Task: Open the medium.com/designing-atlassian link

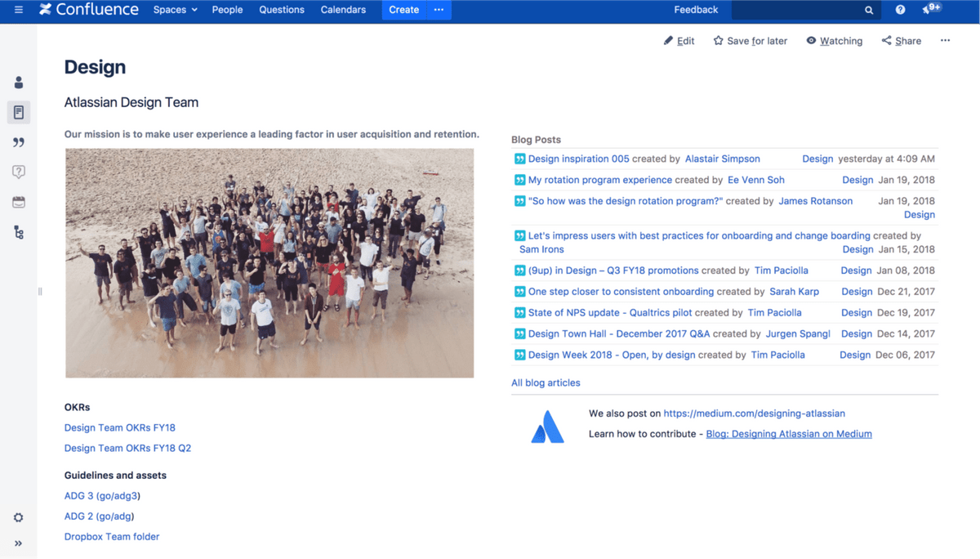Action: point(754,414)
